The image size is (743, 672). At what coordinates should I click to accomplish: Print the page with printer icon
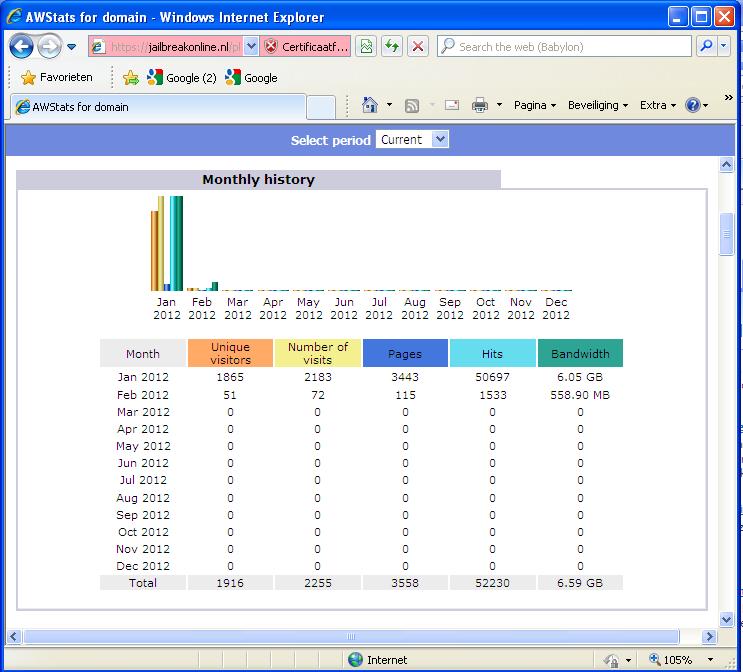[x=480, y=105]
